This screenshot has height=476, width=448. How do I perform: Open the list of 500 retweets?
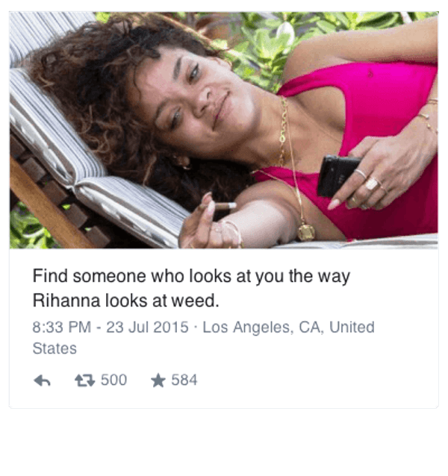[x=114, y=380]
